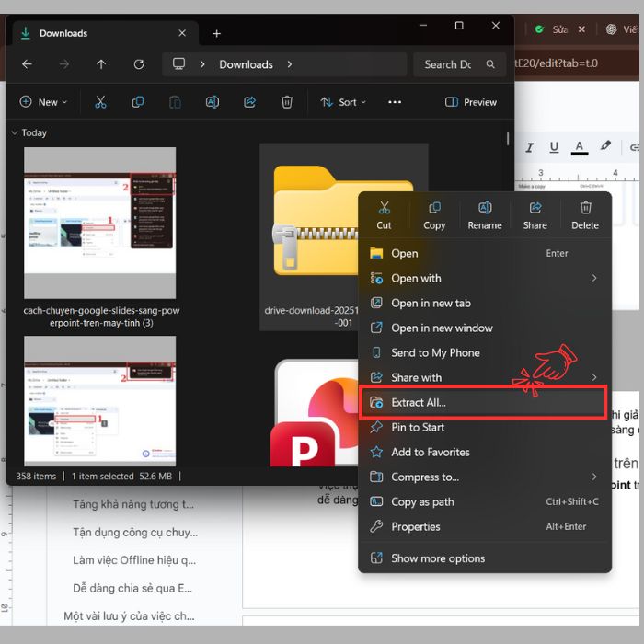The height and width of the screenshot is (644, 644).
Task: Click the Rename icon in File Explorer toolbar
Action: pyautogui.click(x=213, y=102)
